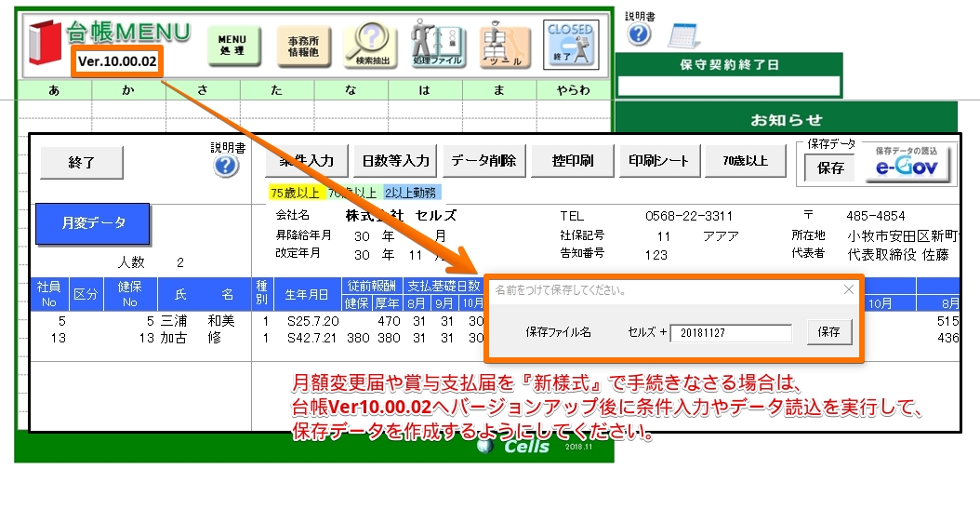980x509 pixels.
Task: Click the 保守契約終了日 empty field
Action: 729,87
